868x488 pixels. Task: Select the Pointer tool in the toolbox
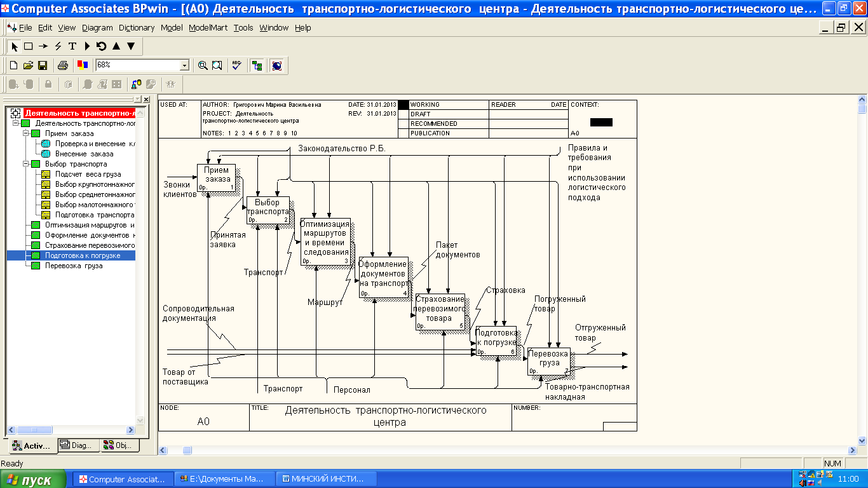tap(15, 46)
